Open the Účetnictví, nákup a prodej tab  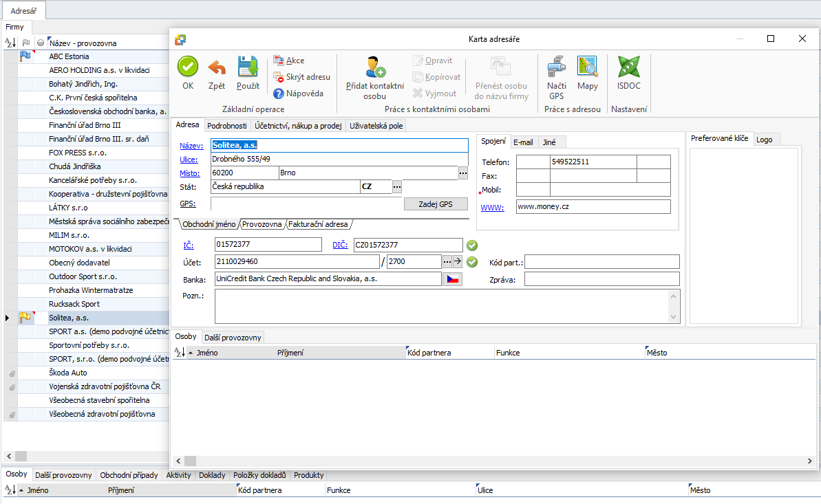point(298,126)
